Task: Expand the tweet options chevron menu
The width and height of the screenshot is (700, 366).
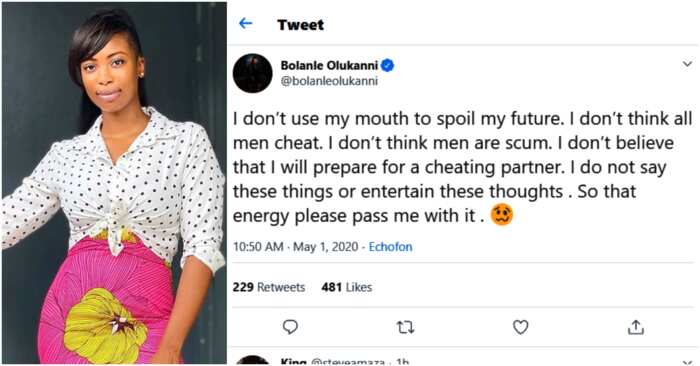Action: pos(687,64)
